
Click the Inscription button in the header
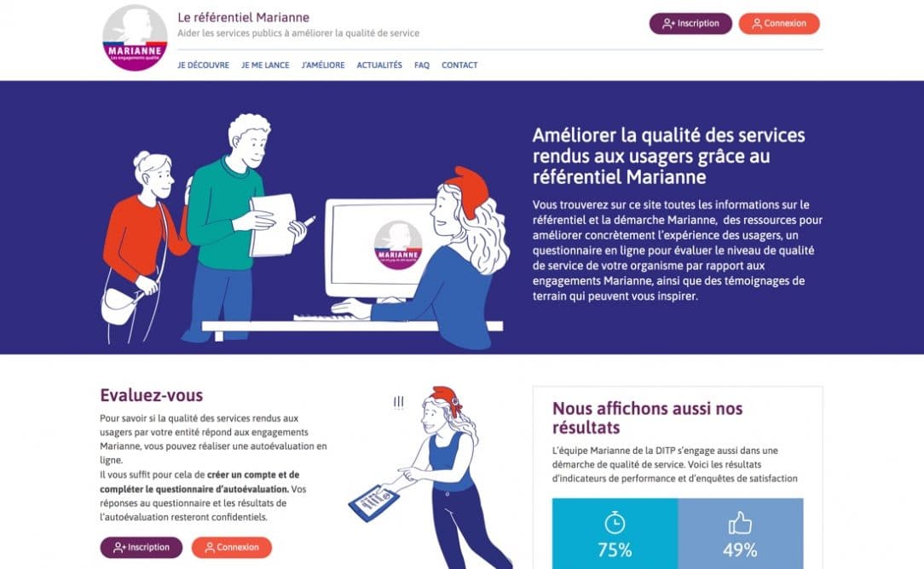(x=690, y=24)
